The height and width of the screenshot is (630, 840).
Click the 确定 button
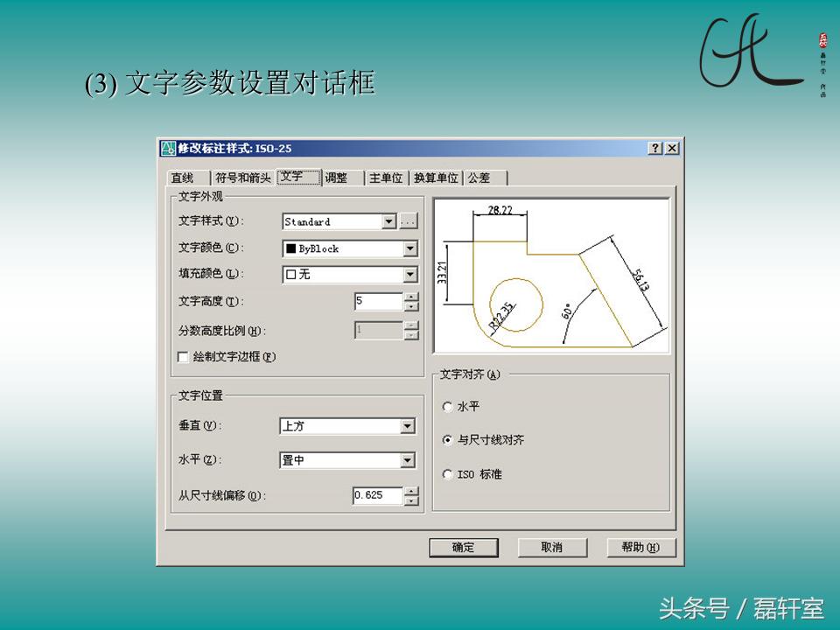coord(464,545)
